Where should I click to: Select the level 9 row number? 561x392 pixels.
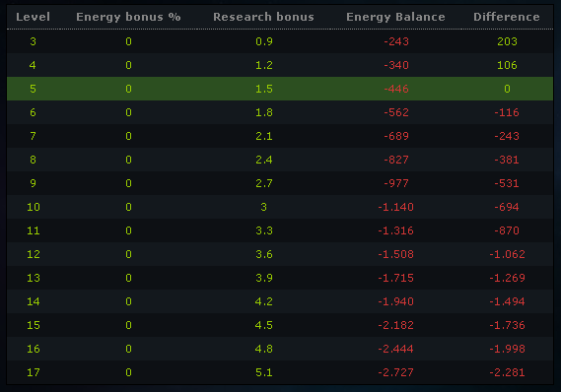[33, 183]
